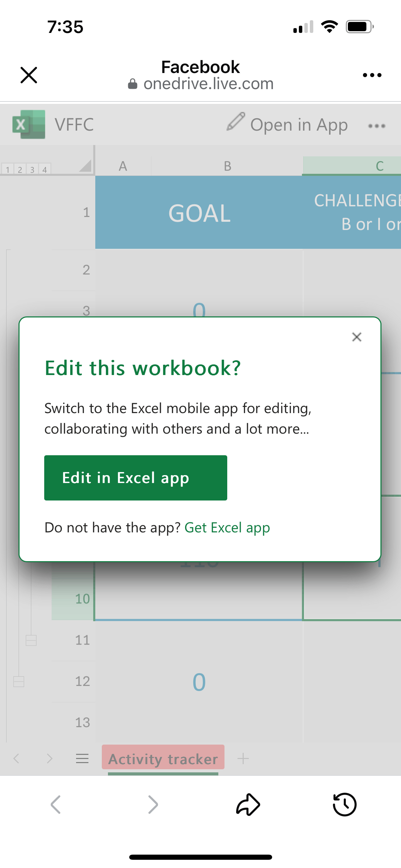Image resolution: width=401 pixels, height=868 pixels.
Task: Select row 2 header
Action: 73,270
